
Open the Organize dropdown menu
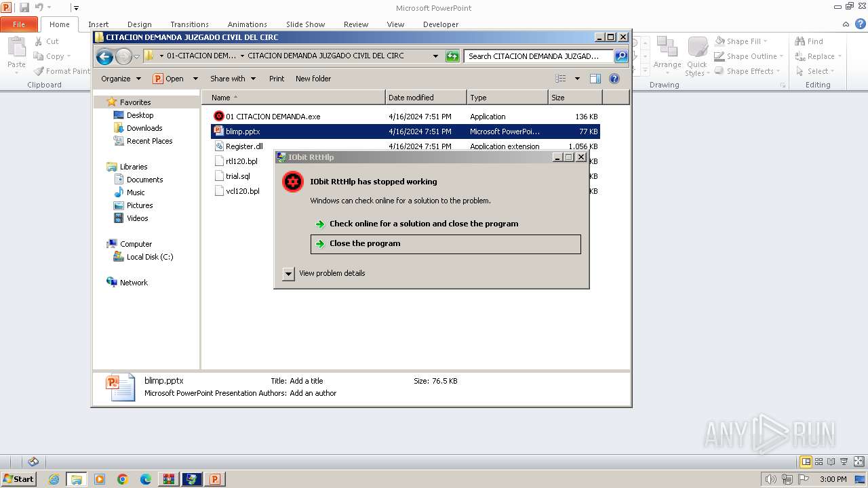pos(121,79)
